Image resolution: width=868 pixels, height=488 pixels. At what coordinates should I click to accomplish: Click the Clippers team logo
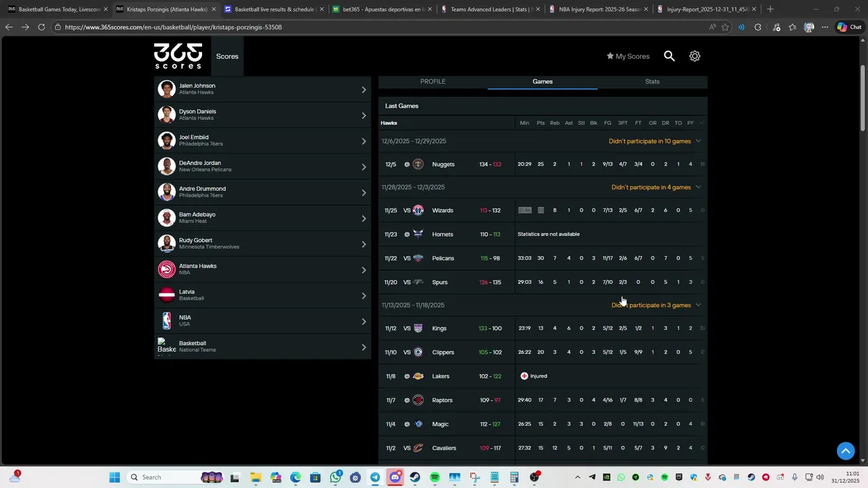point(418,352)
